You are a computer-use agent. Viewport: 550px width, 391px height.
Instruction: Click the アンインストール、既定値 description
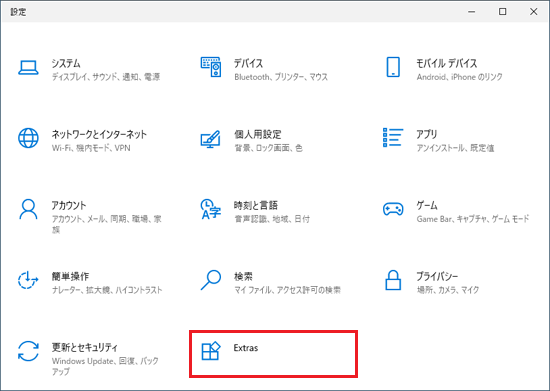point(455,148)
